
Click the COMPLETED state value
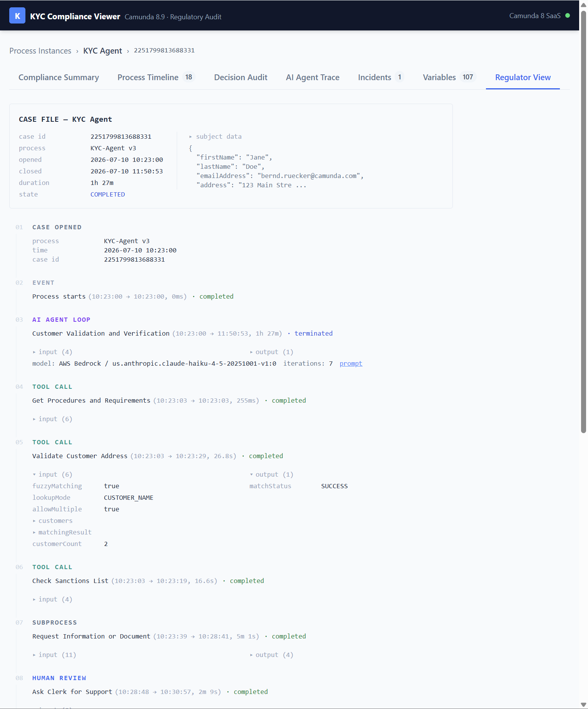107,194
